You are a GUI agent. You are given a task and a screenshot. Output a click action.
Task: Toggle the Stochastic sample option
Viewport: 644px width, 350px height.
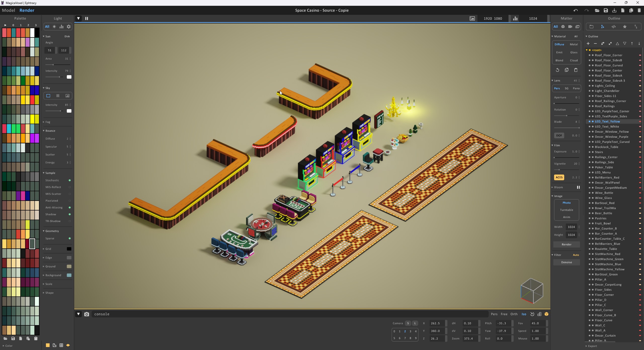[70, 180]
